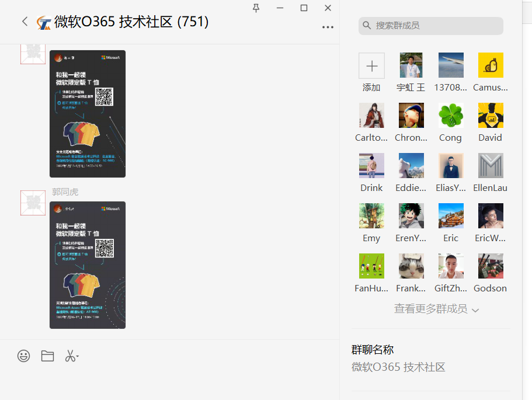Open Drink's member avatar
The image size is (532, 400).
(372, 166)
